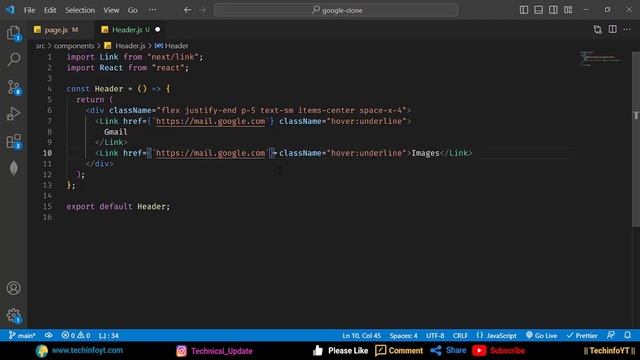This screenshot has height=360, width=640.
Task: Open the File menu
Action: (29, 10)
